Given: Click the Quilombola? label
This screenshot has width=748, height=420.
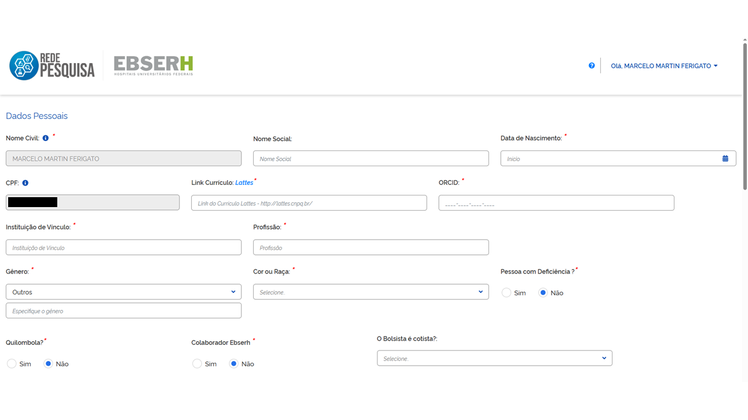Looking at the screenshot, I should [24, 343].
